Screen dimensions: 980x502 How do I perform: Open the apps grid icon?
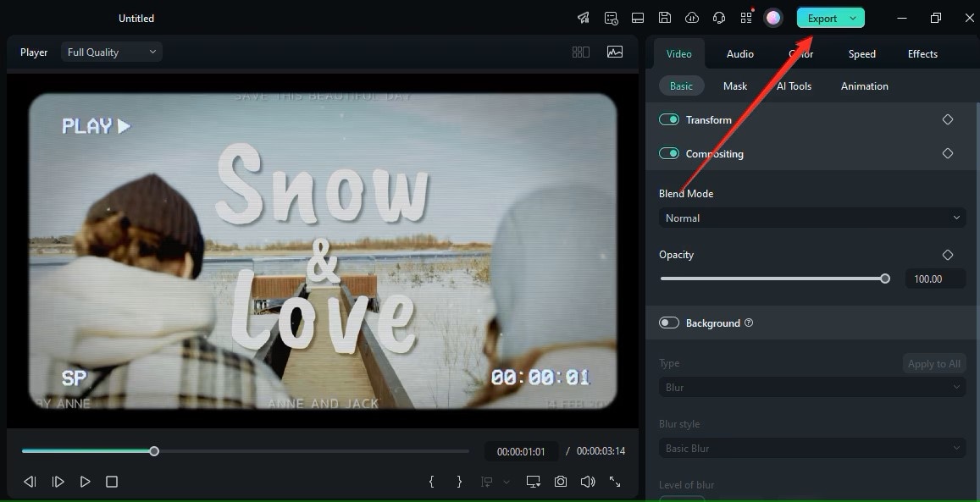(x=746, y=18)
